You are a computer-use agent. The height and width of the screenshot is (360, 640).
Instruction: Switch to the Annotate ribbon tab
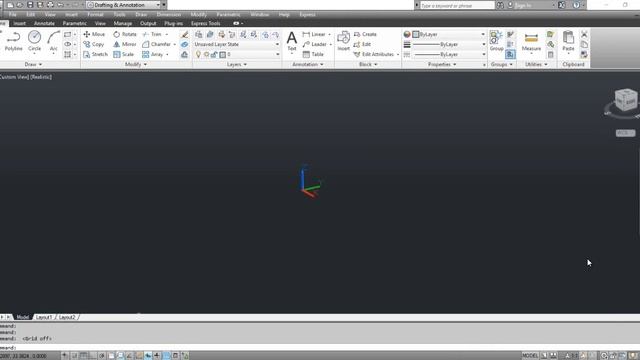point(44,23)
